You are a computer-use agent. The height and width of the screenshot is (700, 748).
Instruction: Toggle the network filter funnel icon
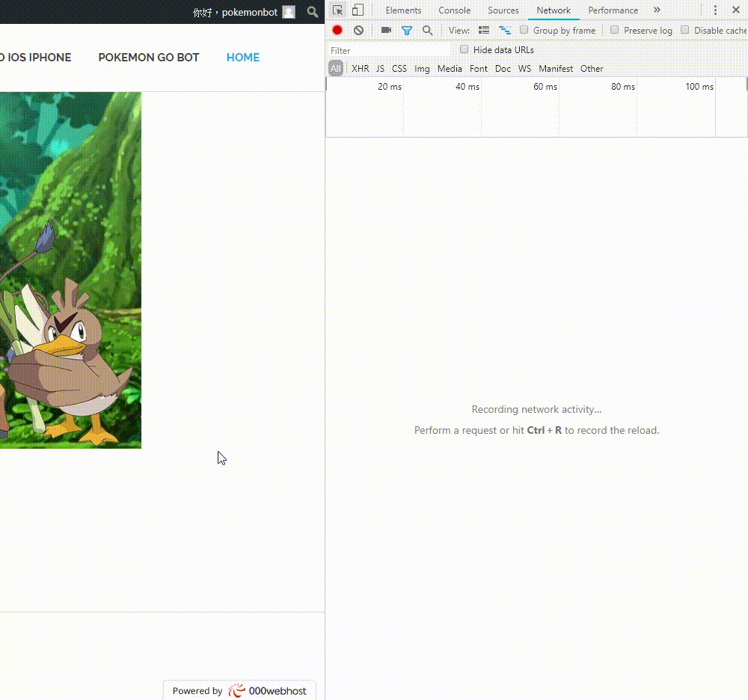407,31
